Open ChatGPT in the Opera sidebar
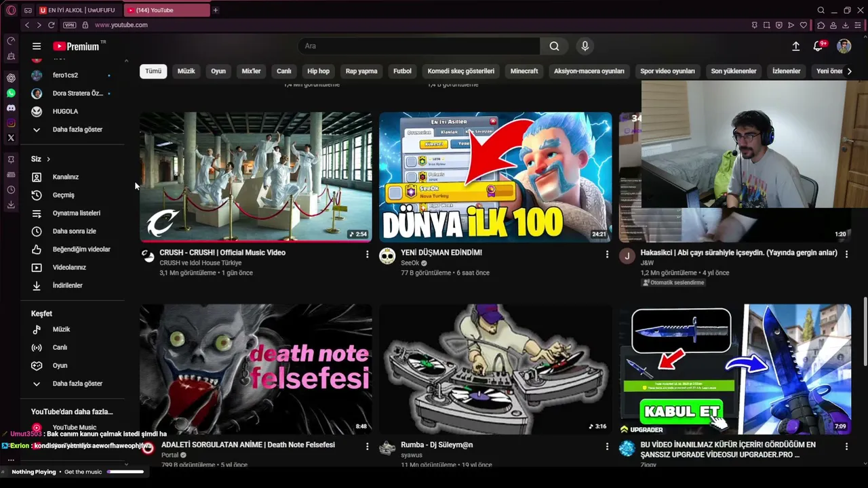 [x=11, y=78]
